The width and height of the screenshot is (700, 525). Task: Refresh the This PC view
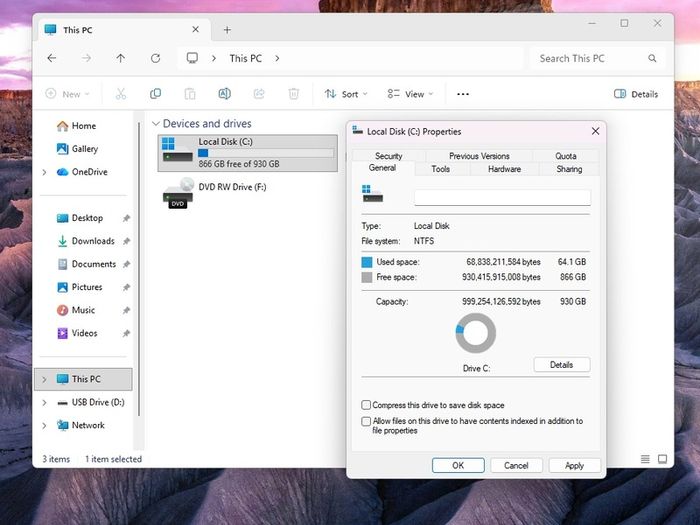(x=155, y=58)
